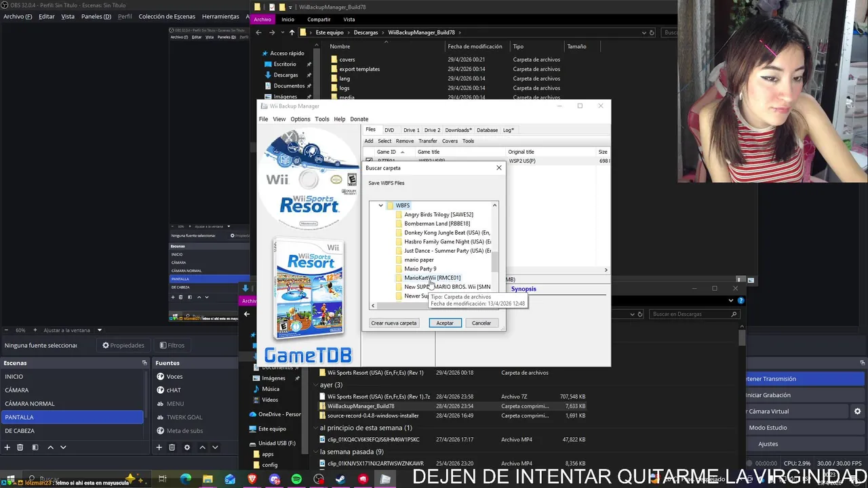This screenshot has width=868, height=488.
Task: Add a new source in Fuentes panel
Action: (159, 447)
